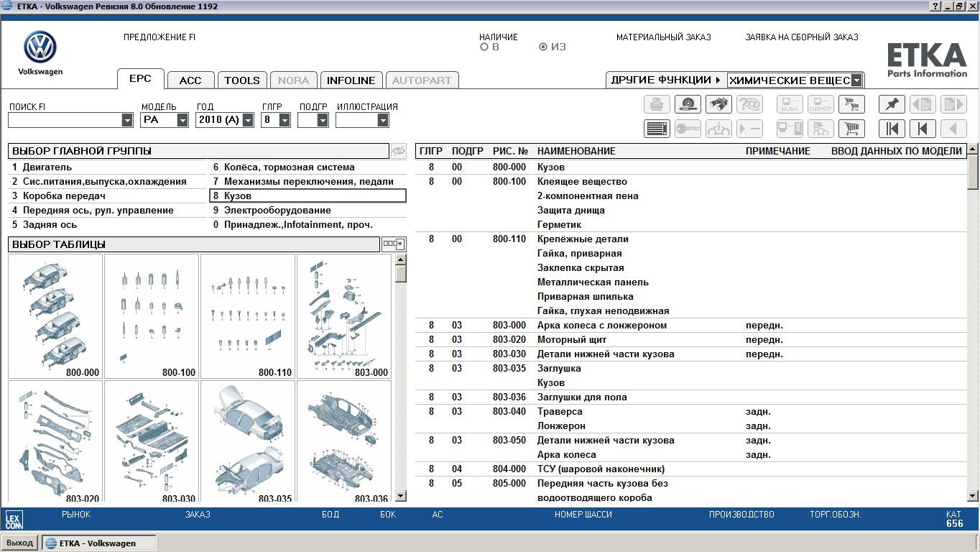Click the list view icon

point(657,129)
